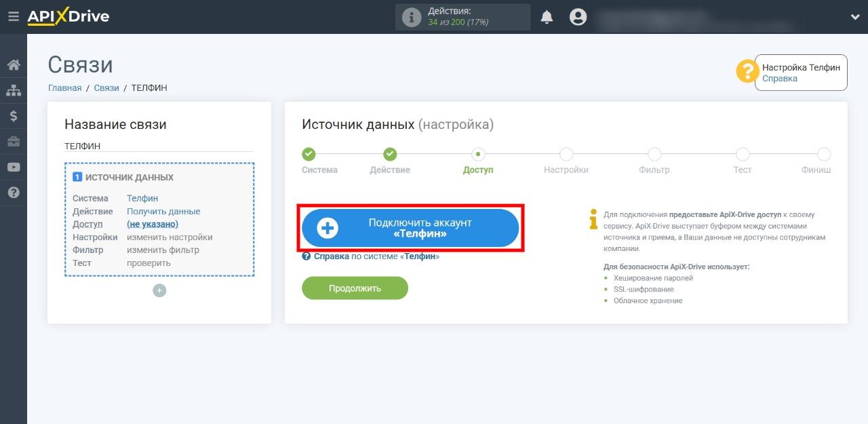Click изменить фильтр text

tap(163, 250)
